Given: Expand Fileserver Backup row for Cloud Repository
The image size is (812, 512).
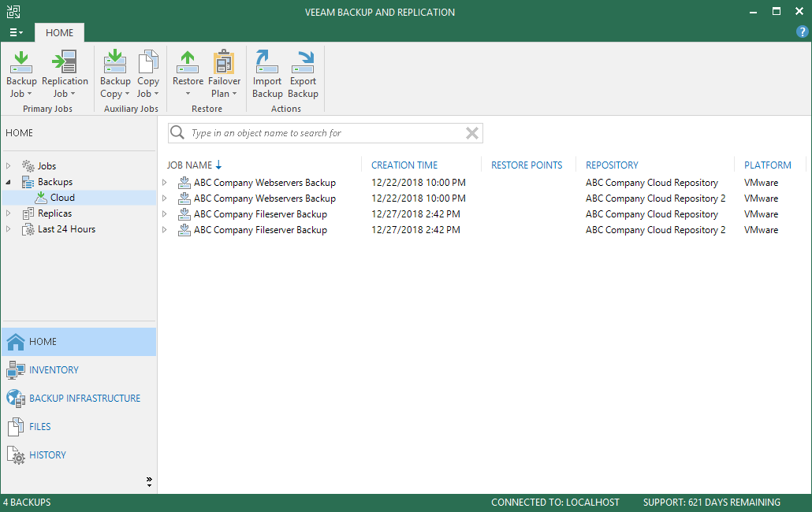Looking at the screenshot, I should tap(164, 214).
